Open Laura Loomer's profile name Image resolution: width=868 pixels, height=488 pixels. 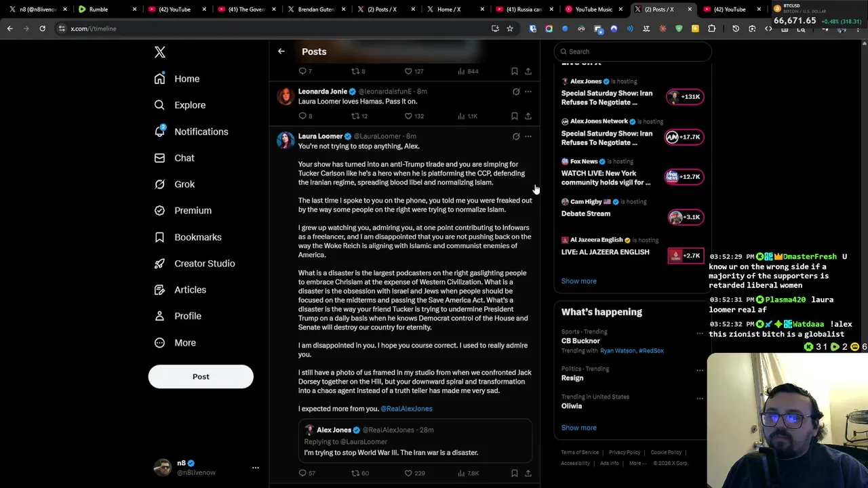pos(320,136)
